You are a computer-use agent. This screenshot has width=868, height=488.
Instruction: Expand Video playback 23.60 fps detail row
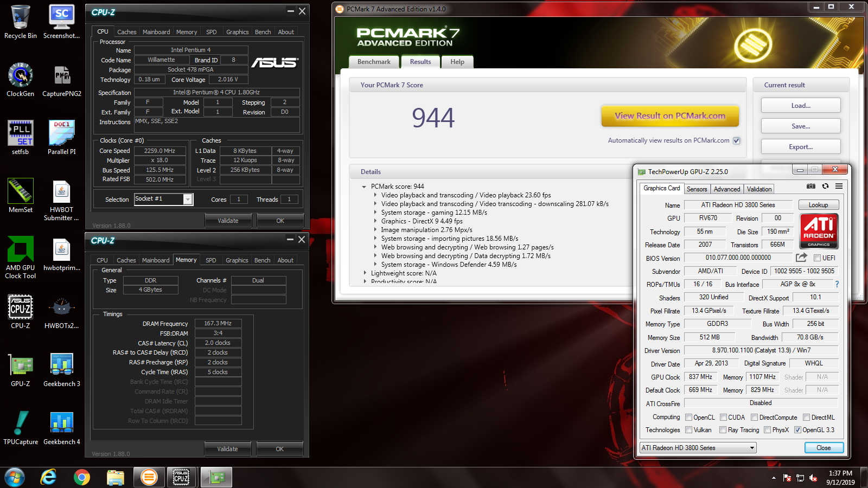point(375,195)
